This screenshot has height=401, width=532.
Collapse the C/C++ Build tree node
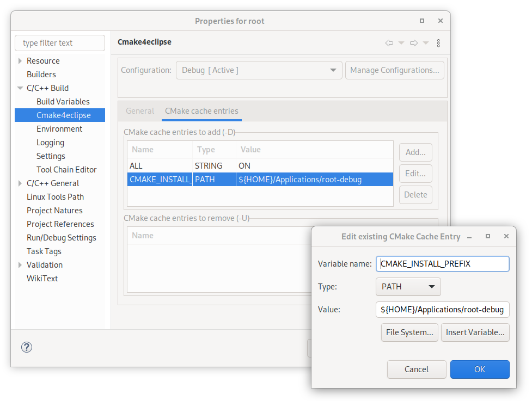point(20,88)
